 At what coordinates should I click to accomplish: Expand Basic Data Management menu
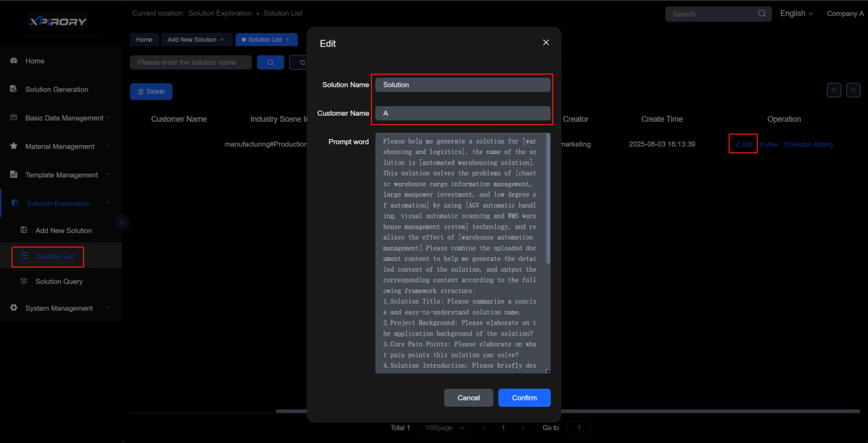point(64,118)
